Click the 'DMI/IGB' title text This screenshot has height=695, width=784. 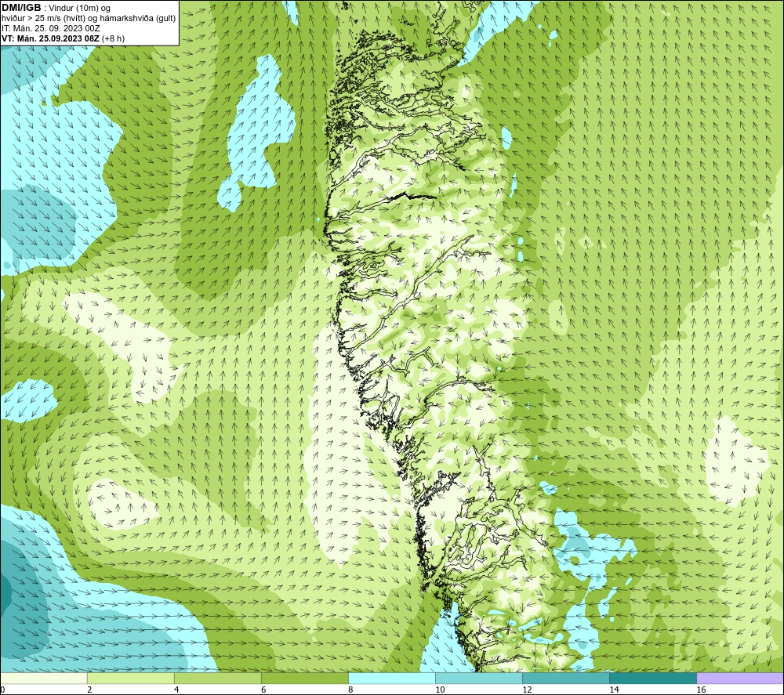pos(21,8)
